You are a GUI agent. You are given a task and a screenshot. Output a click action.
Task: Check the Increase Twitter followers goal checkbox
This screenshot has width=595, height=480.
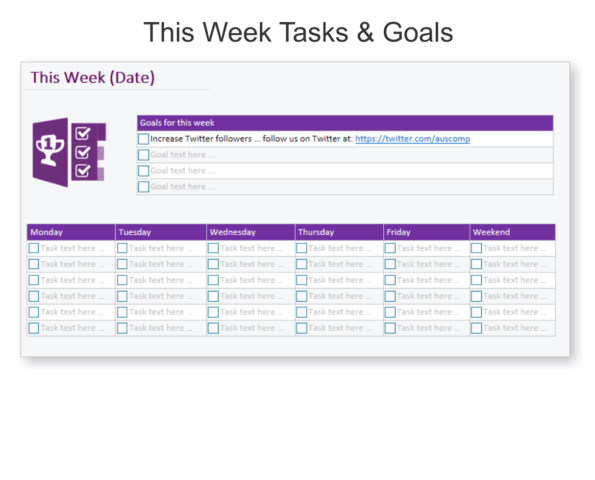143,139
